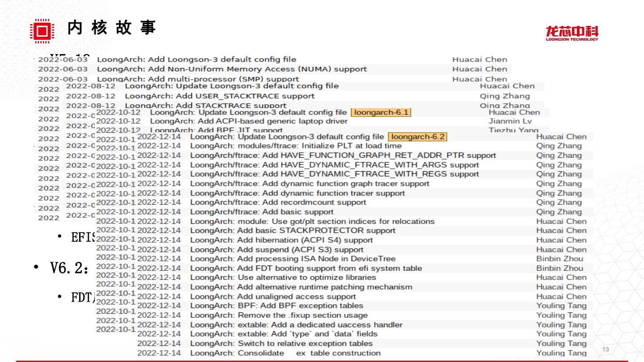Open the Add unaligned access support commit
The height and width of the screenshot is (362, 644).
pos(273,296)
